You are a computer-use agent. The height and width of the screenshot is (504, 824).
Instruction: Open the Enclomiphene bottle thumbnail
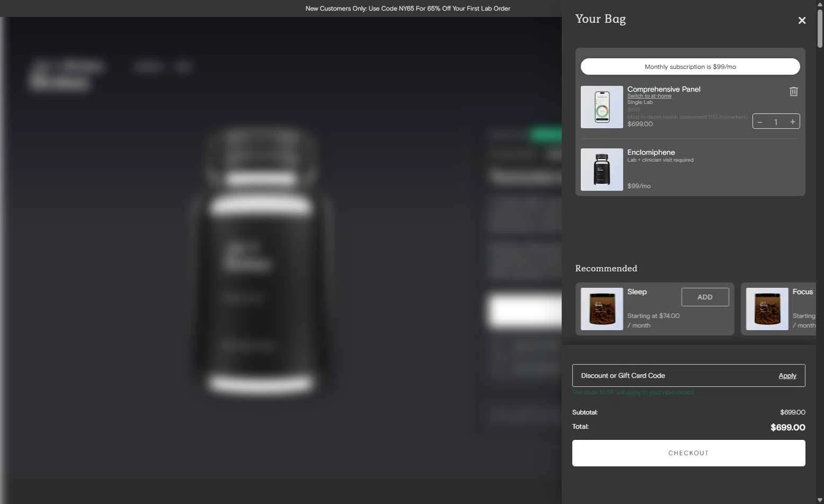click(602, 170)
